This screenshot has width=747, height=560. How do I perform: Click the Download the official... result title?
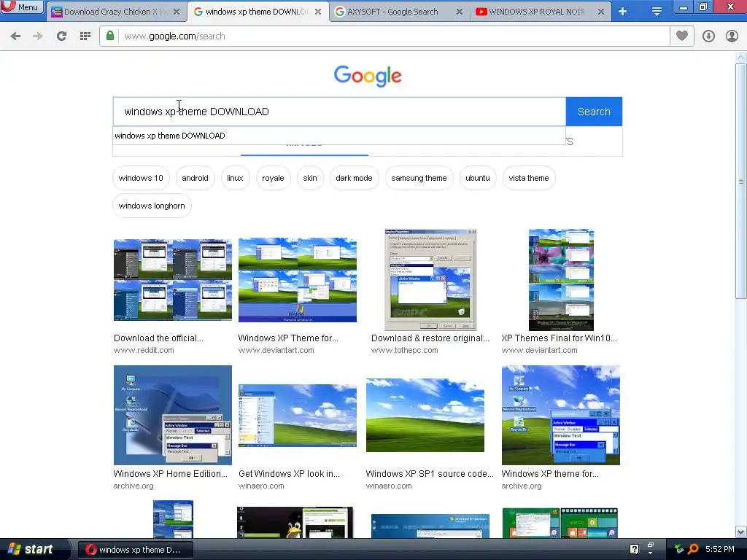click(x=158, y=338)
